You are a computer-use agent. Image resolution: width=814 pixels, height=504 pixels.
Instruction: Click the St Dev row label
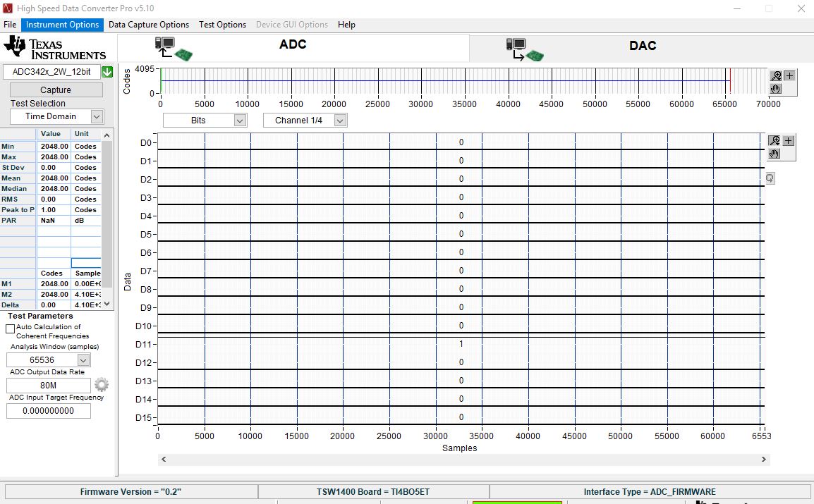[x=18, y=168]
